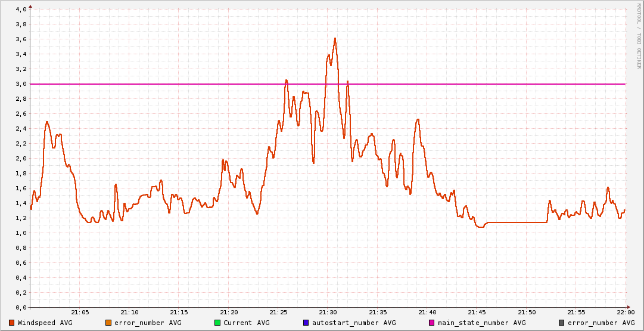This screenshot has width=644, height=331.
Task: Click the dark gray error_number AVG swatch
Action: coord(561,323)
